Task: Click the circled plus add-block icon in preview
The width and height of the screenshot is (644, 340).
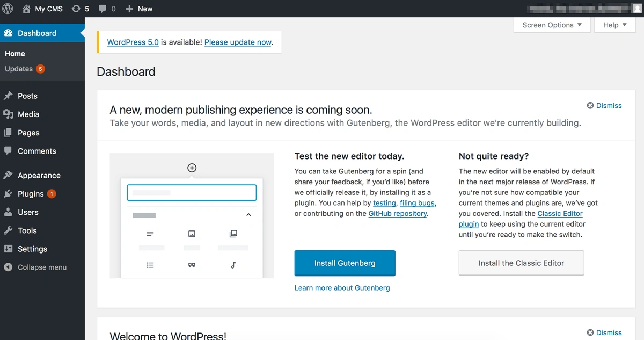Action: [x=192, y=168]
